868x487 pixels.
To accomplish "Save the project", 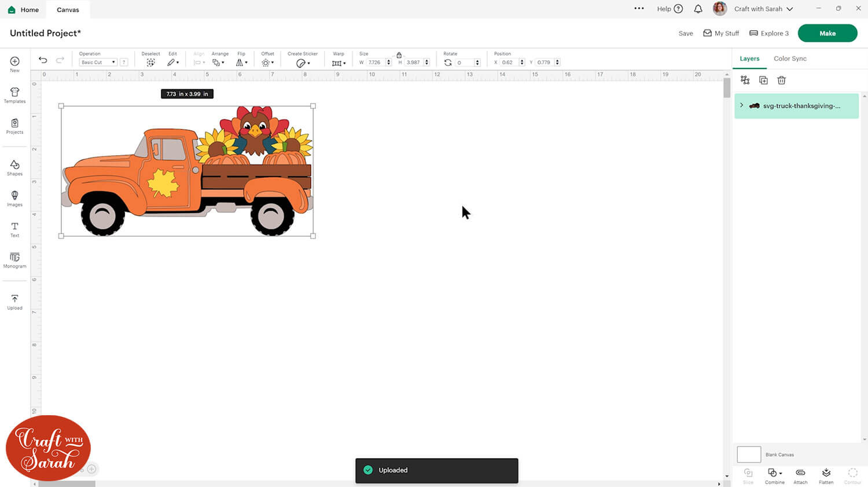I will pyautogui.click(x=685, y=34).
